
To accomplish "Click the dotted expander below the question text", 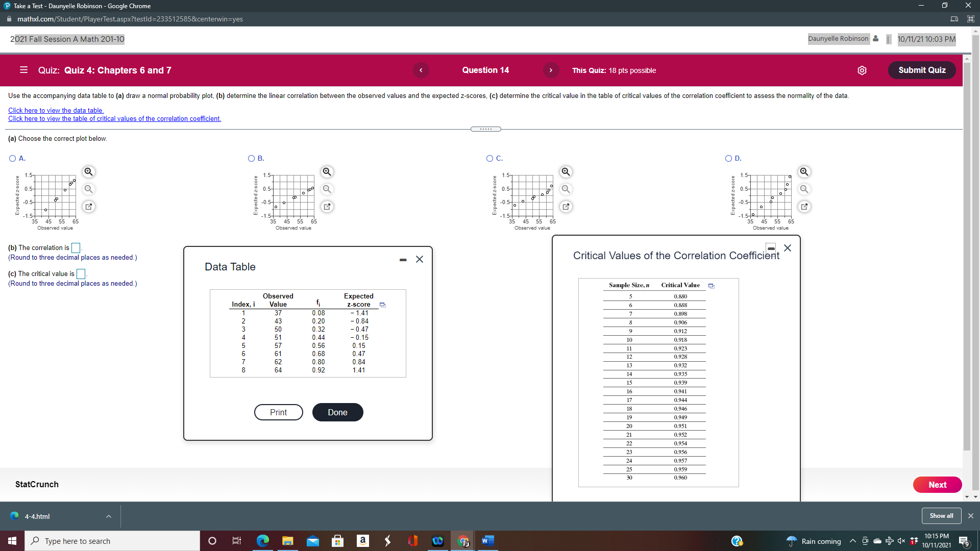I will coord(485,129).
